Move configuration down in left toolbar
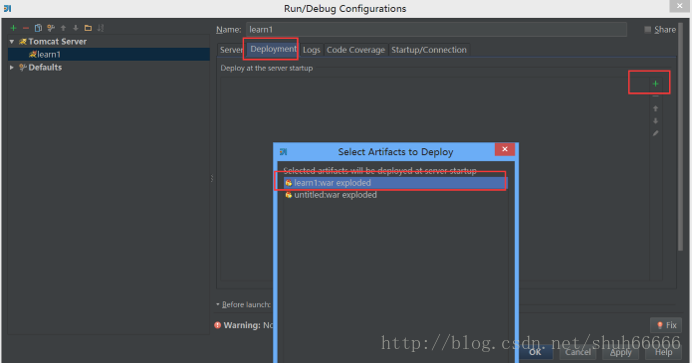 (x=75, y=28)
